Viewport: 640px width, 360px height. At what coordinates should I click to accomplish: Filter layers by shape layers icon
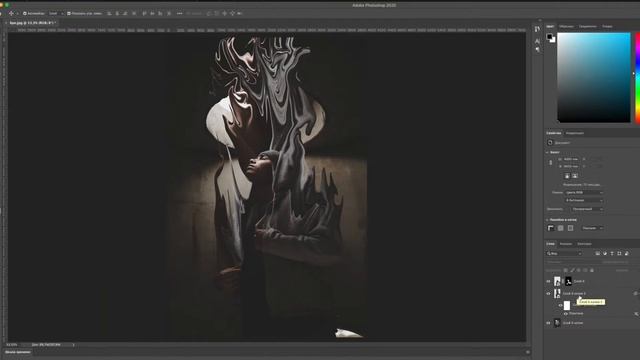pos(619,253)
